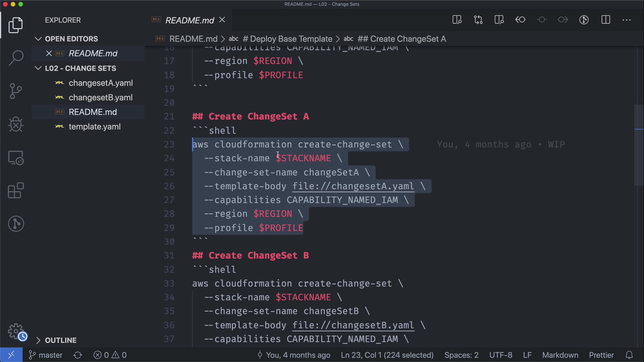Click the Notifications bell icon
This screenshot has height=362, width=644.
tap(629, 355)
